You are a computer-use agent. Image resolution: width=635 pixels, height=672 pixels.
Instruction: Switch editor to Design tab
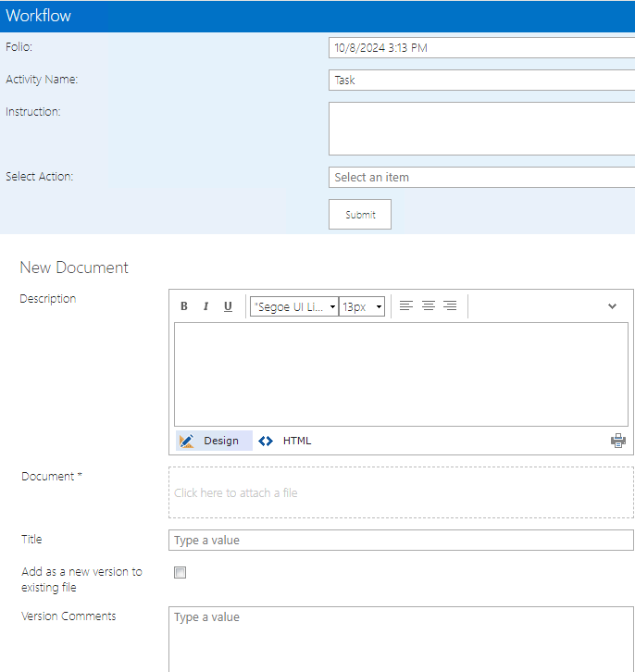[x=214, y=441]
